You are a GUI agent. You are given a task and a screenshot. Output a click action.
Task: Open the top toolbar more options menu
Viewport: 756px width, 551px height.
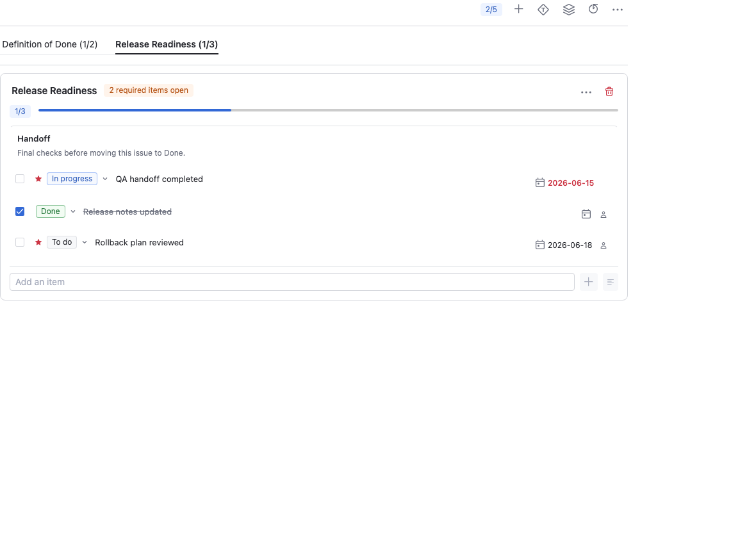(617, 10)
